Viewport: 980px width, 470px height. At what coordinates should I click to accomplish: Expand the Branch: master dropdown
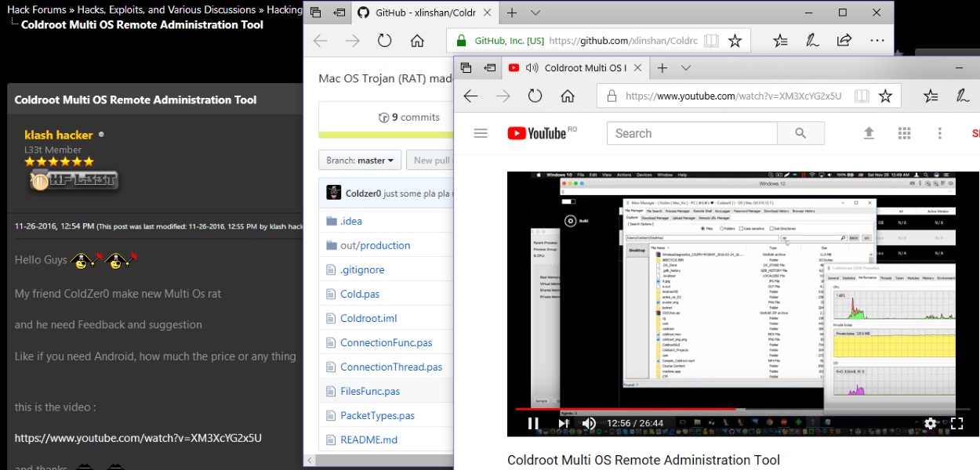pyautogui.click(x=361, y=161)
